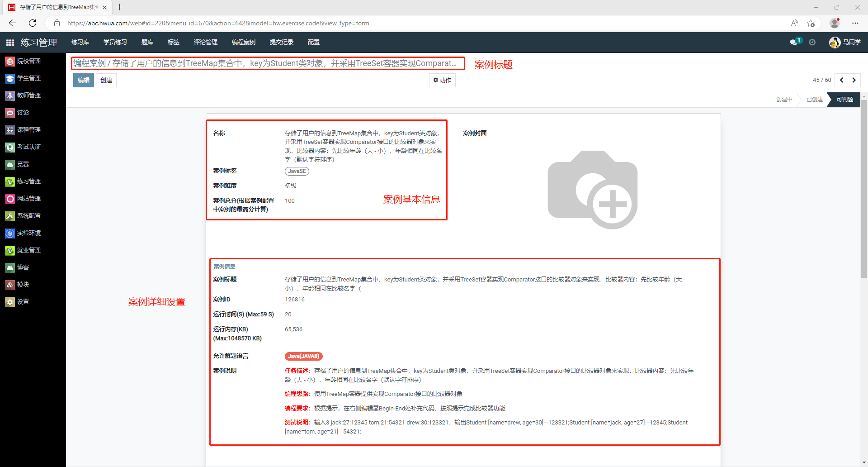Open the apps grid menu icon

[x=10, y=43]
